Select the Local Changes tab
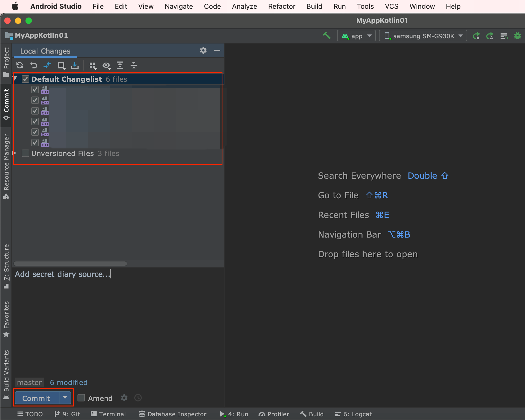Screen dimensions: 525x420 pos(45,51)
